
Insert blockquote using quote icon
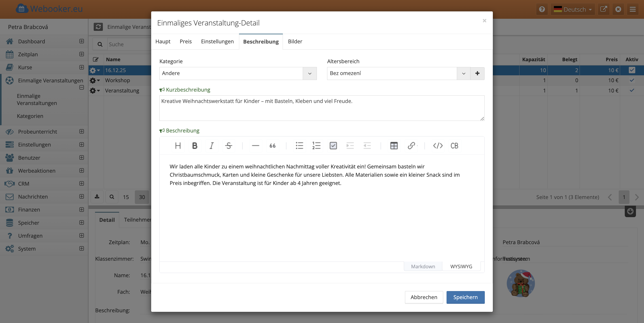[x=273, y=146]
